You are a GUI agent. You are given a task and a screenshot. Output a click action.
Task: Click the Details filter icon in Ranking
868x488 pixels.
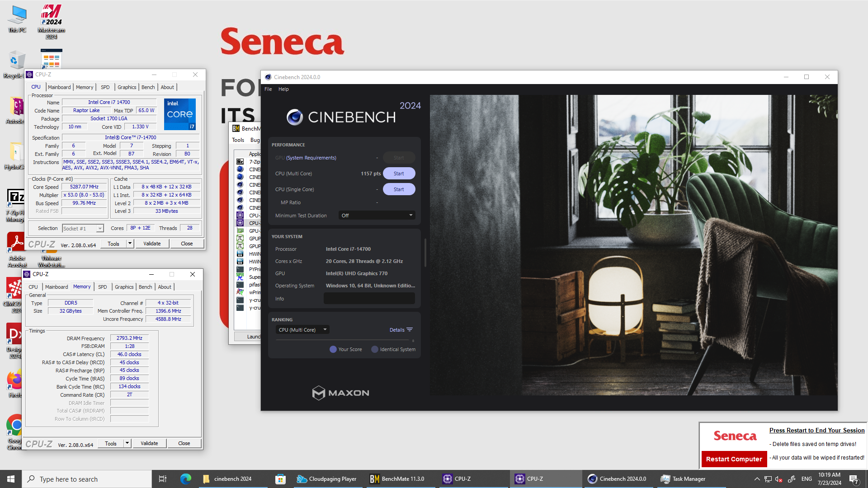pyautogui.click(x=410, y=330)
